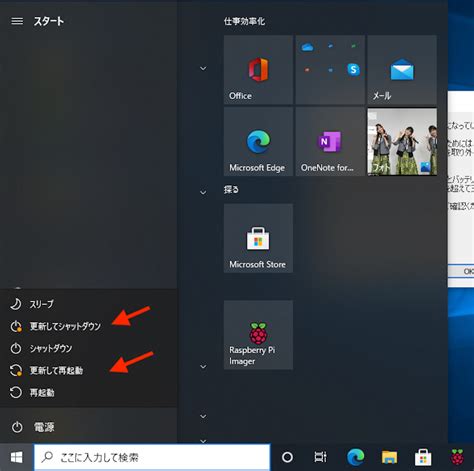This screenshot has width=474, height=471.
Task: Choose 更新してシャットダウン option
Action: click(88, 326)
